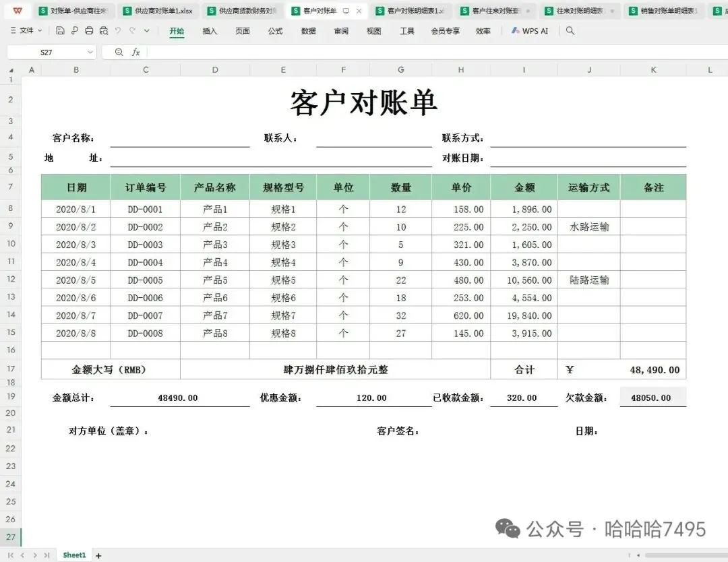Open the 文件 menu
Image resolution: width=728 pixels, height=562 pixels.
pos(26,30)
